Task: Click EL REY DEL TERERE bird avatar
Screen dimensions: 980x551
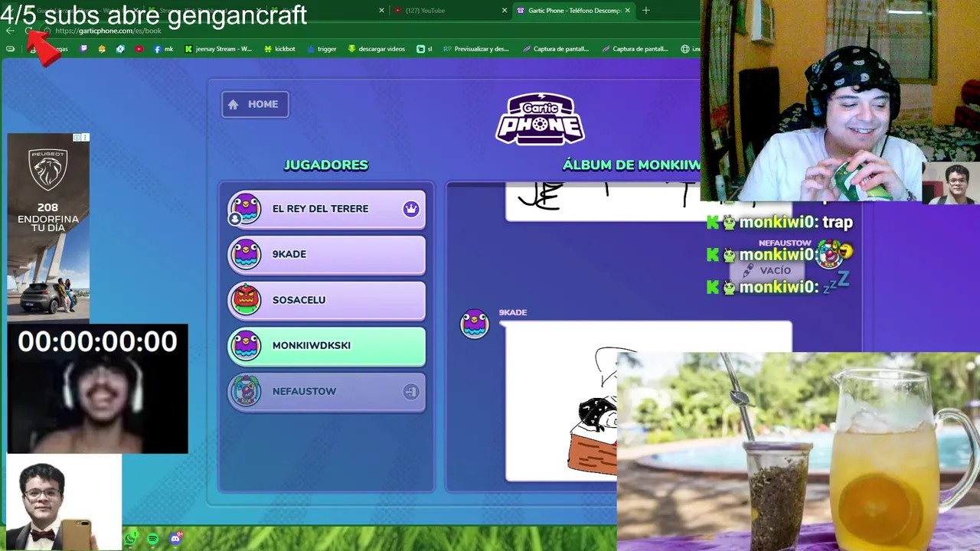Action: point(246,208)
